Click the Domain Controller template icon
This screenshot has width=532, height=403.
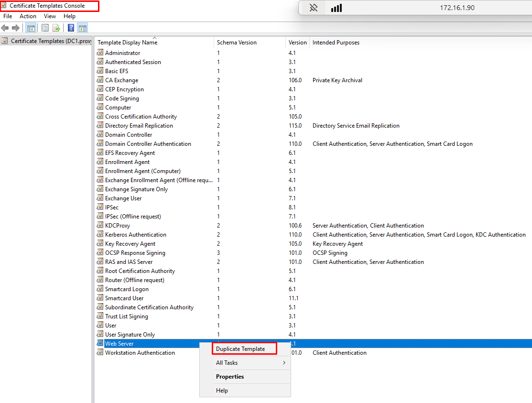(x=100, y=134)
